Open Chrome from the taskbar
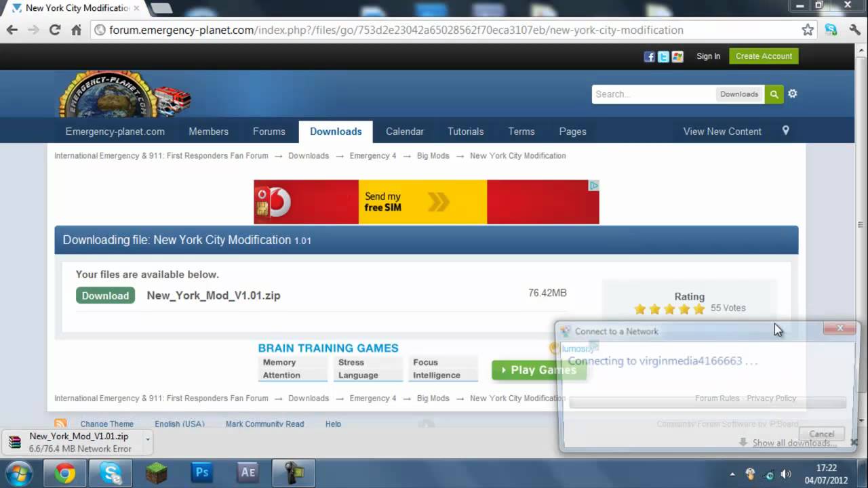Viewport: 868px width, 488px height. tap(65, 472)
